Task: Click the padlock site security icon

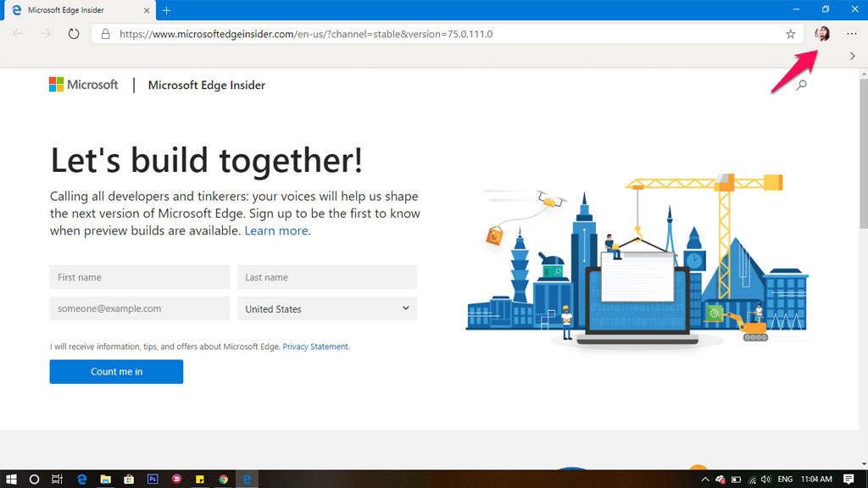Action: coord(105,34)
